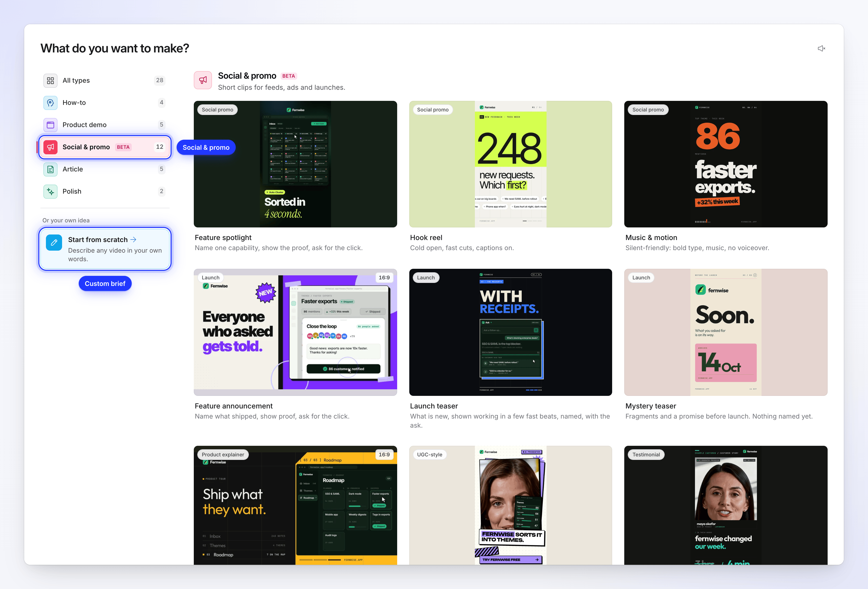868x589 pixels.
Task: Click the Launch teaser title
Action: coord(434,406)
